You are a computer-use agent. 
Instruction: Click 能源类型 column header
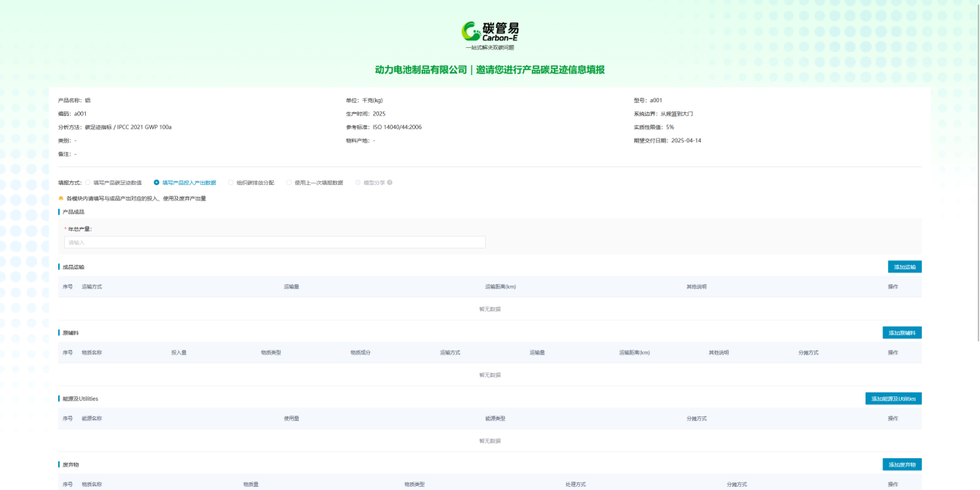[x=495, y=418]
